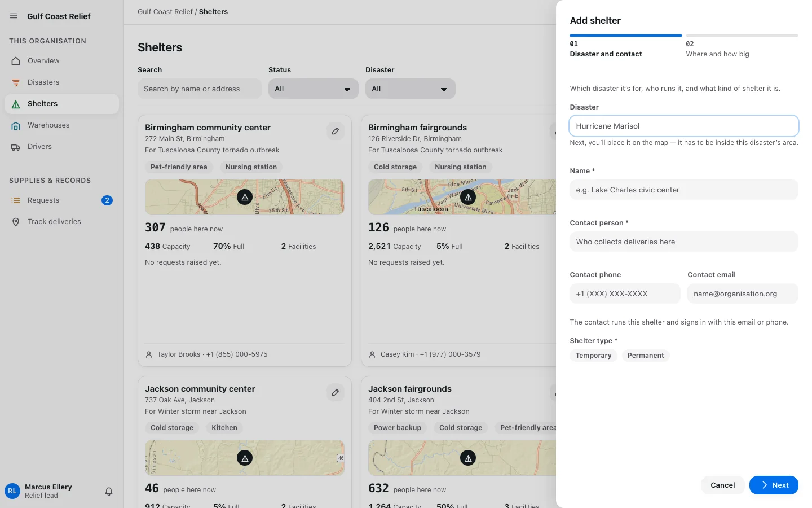Screen dimensions: 812x508
Task: Open the Jackson community center map thumbnail
Action: pos(245,458)
